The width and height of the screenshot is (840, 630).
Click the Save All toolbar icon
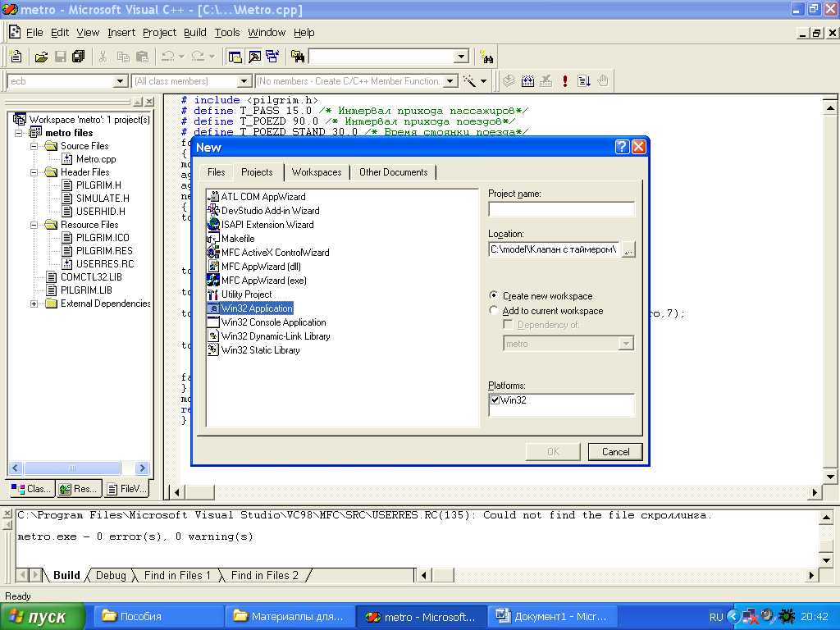(x=79, y=57)
